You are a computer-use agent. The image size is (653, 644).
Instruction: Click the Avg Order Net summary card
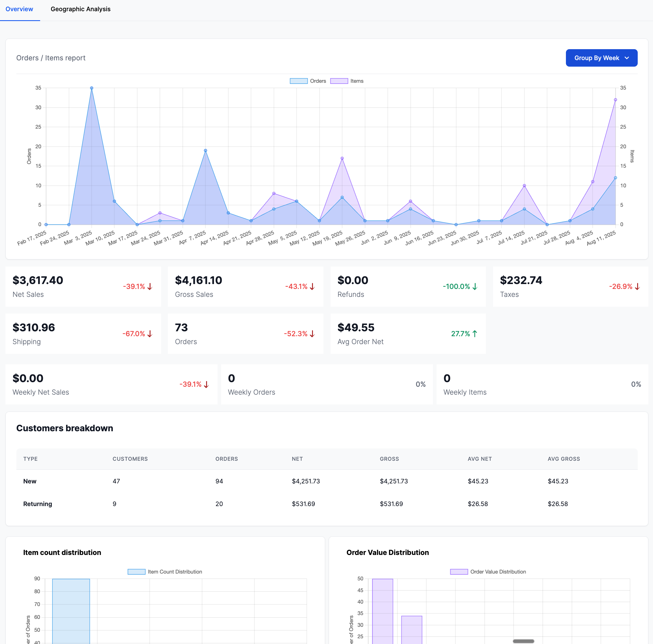coord(408,334)
